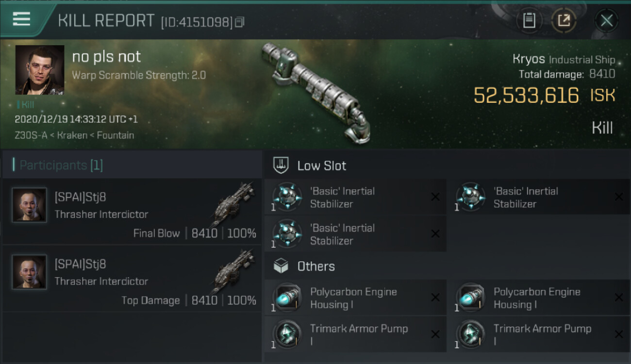Click the clipboard icon in header
This screenshot has height=364, width=631.
pos(529,20)
